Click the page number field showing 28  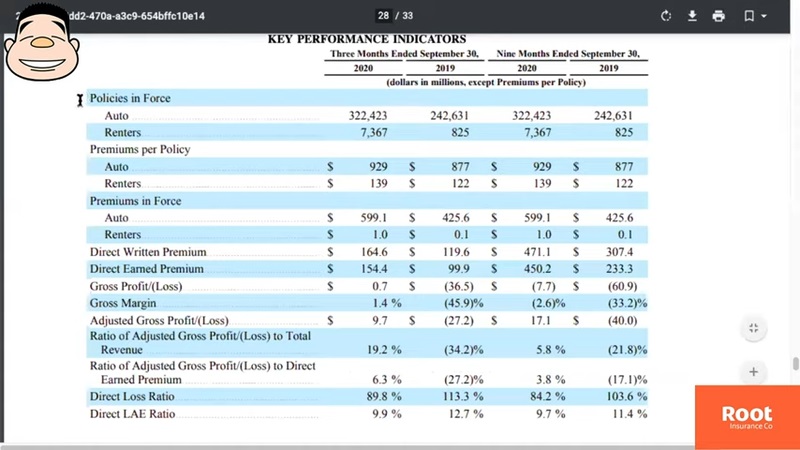tap(384, 16)
